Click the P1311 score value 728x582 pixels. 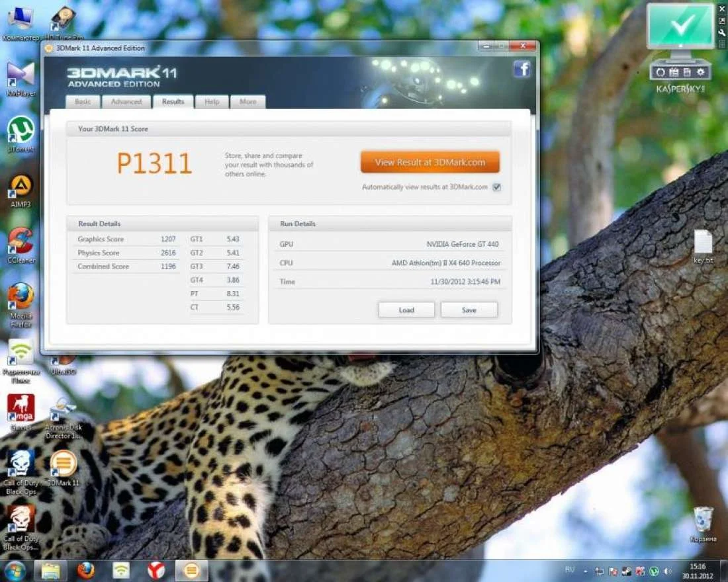click(x=154, y=163)
